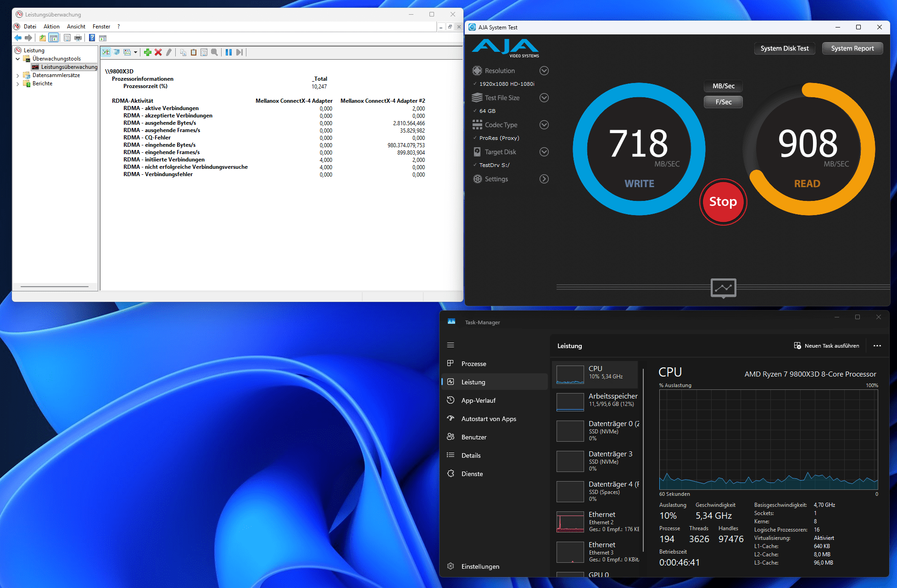Click the red X delete counter icon
Image resolution: width=897 pixels, height=588 pixels.
coord(158,52)
